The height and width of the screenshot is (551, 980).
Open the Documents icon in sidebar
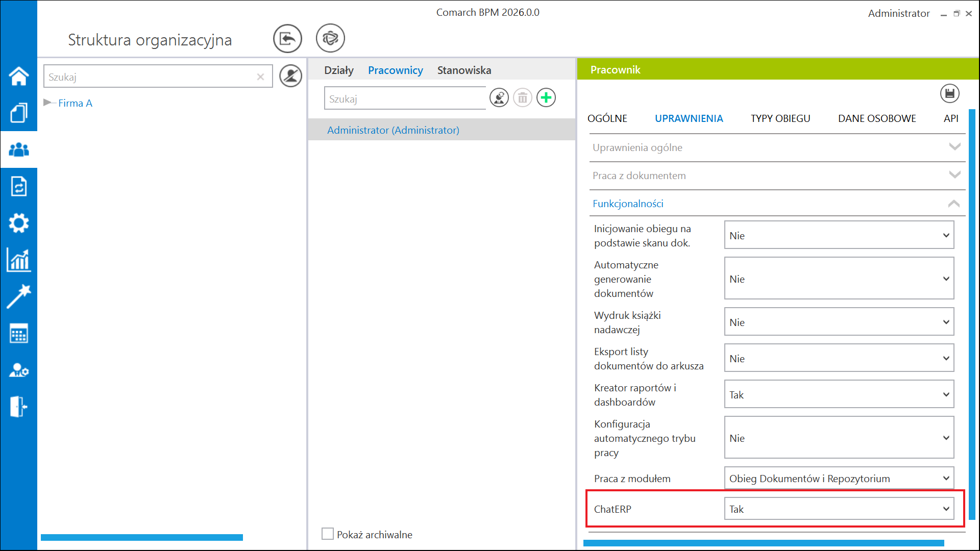[x=18, y=113]
